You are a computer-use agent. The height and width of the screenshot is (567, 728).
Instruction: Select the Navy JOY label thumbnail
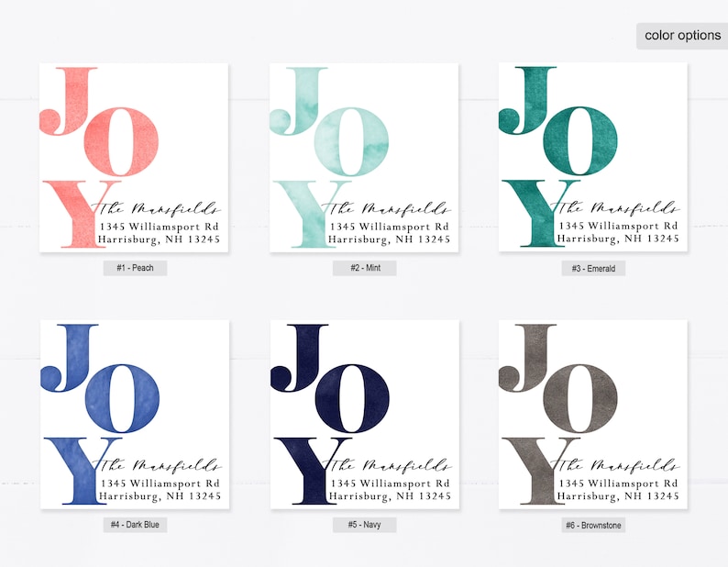coord(365,415)
